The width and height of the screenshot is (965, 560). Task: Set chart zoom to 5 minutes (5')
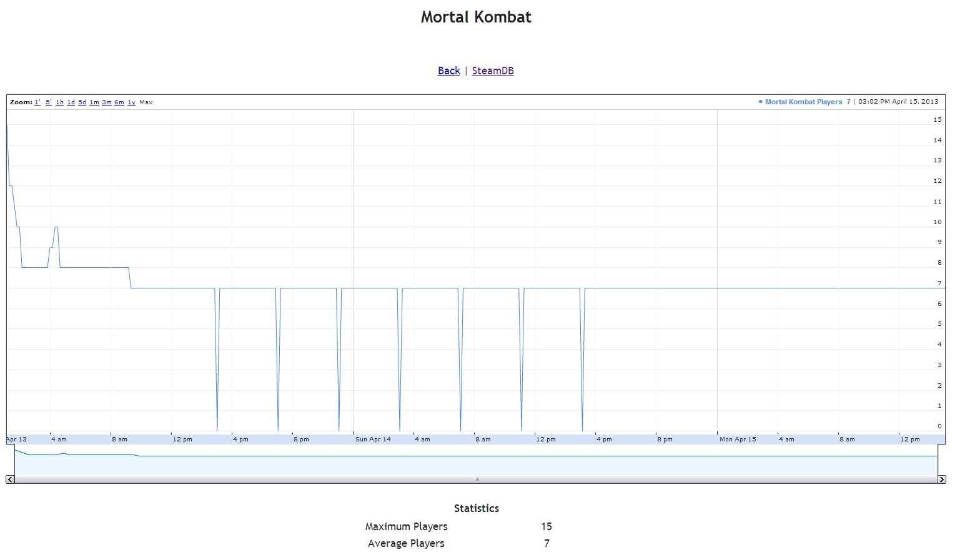pos(49,102)
